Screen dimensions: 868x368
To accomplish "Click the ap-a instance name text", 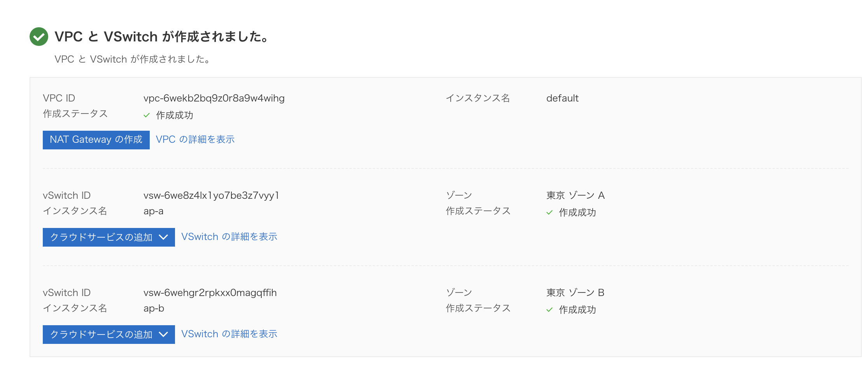I will click(154, 211).
